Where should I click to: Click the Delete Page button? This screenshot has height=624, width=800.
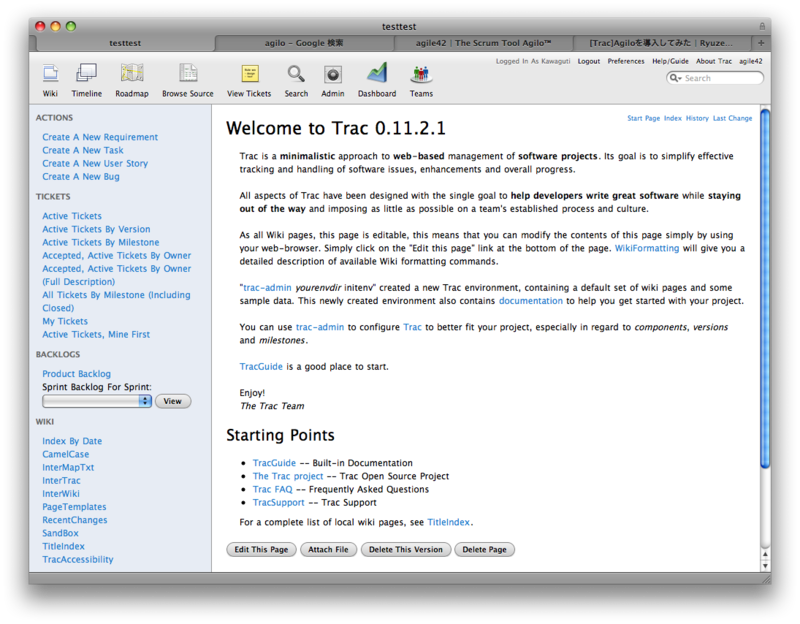click(x=484, y=550)
